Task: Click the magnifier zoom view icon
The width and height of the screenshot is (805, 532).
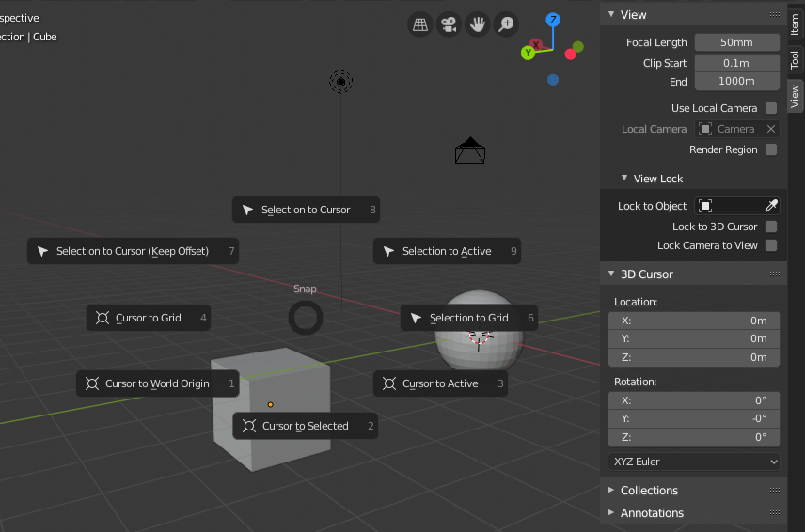Action: pos(507,24)
